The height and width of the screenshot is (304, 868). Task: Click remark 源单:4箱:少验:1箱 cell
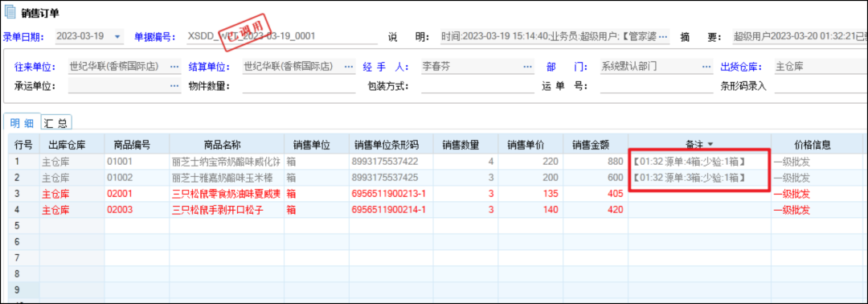point(700,162)
